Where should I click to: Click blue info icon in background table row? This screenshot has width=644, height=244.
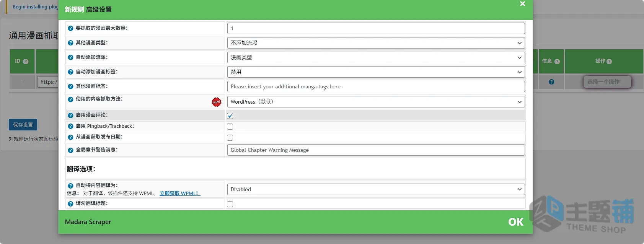click(x=551, y=82)
